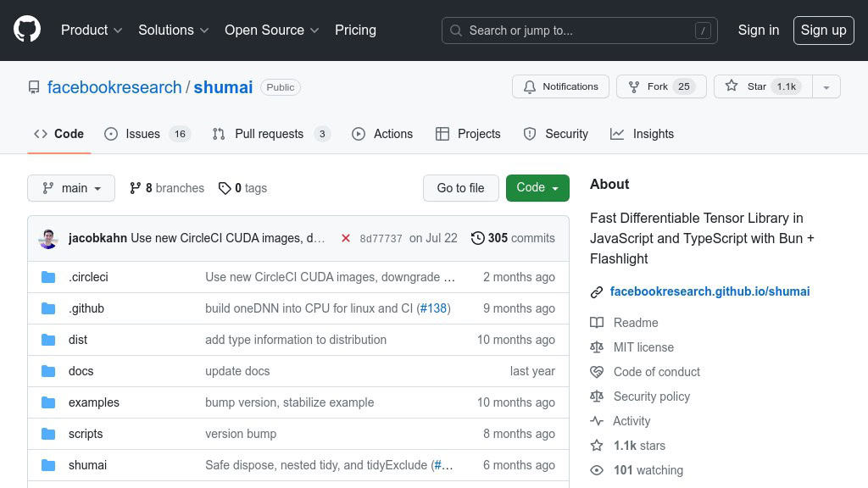Open the docs folder icon
The height and width of the screenshot is (488, 868).
[48, 371]
